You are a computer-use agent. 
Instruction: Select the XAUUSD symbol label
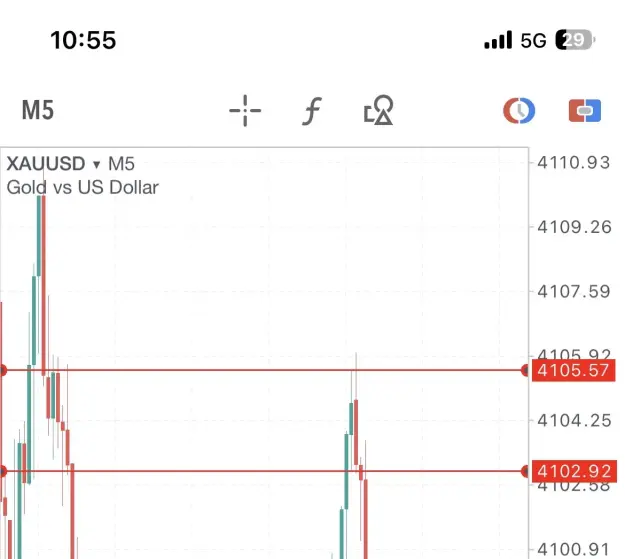tap(46, 163)
